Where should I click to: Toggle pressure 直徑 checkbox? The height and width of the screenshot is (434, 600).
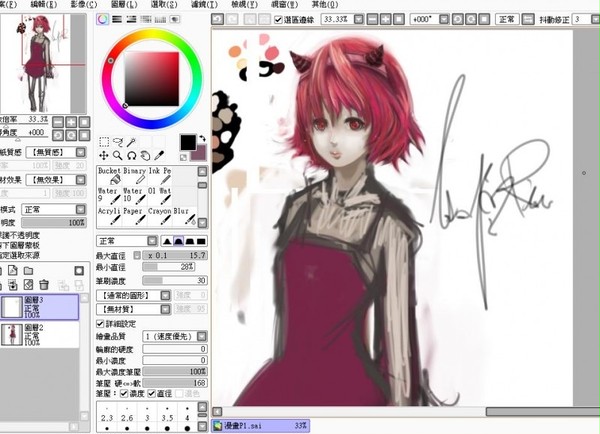point(152,393)
